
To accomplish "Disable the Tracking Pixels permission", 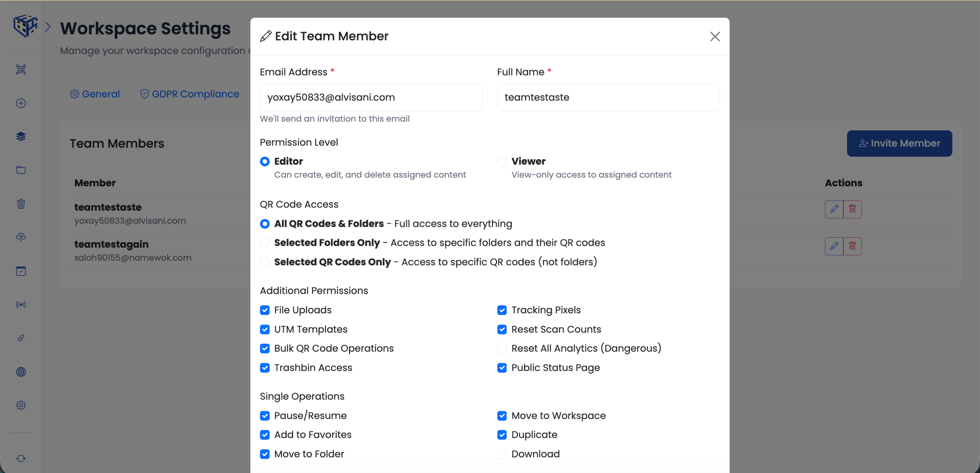I will pyautogui.click(x=501, y=310).
